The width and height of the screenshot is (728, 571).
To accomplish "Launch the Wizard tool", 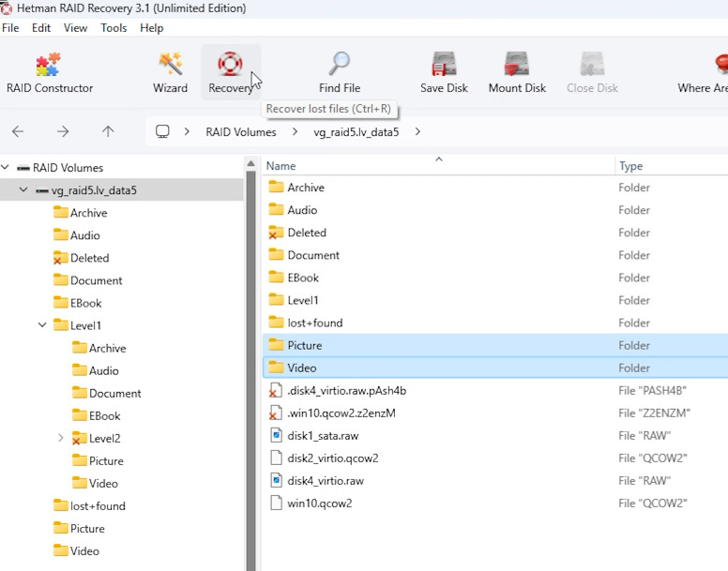I will coord(171,72).
